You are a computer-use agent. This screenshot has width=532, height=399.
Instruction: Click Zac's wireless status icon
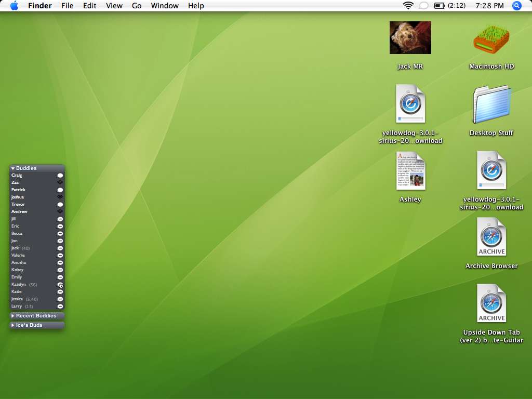click(60, 182)
